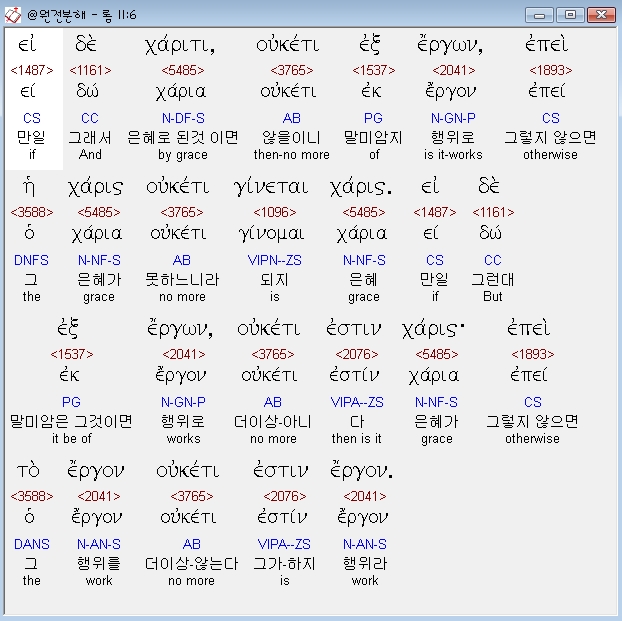Click the Korean gloss 않을이니
This screenshot has width=622, height=621.
(291, 138)
